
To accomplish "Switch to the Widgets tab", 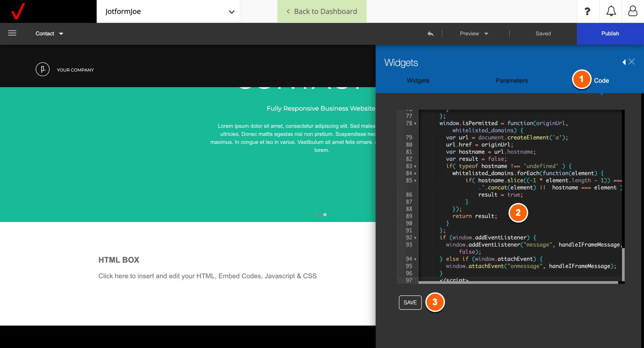I will pos(418,81).
